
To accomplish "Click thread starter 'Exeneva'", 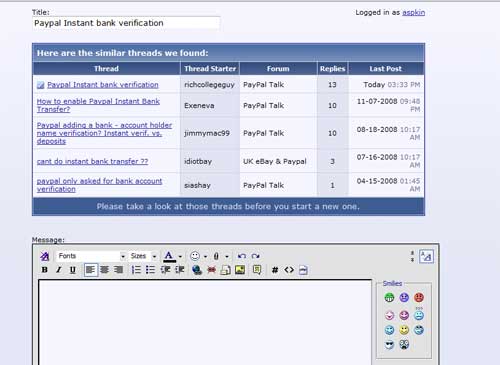I will click(199, 106).
